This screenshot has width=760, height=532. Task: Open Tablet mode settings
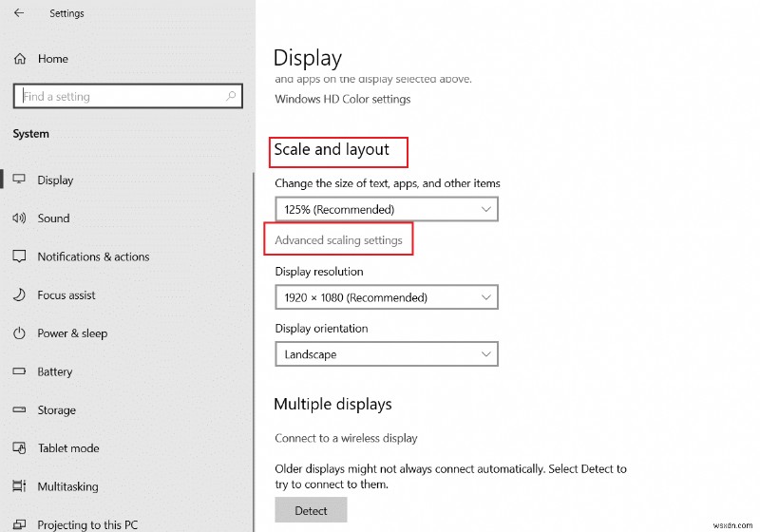click(x=68, y=448)
